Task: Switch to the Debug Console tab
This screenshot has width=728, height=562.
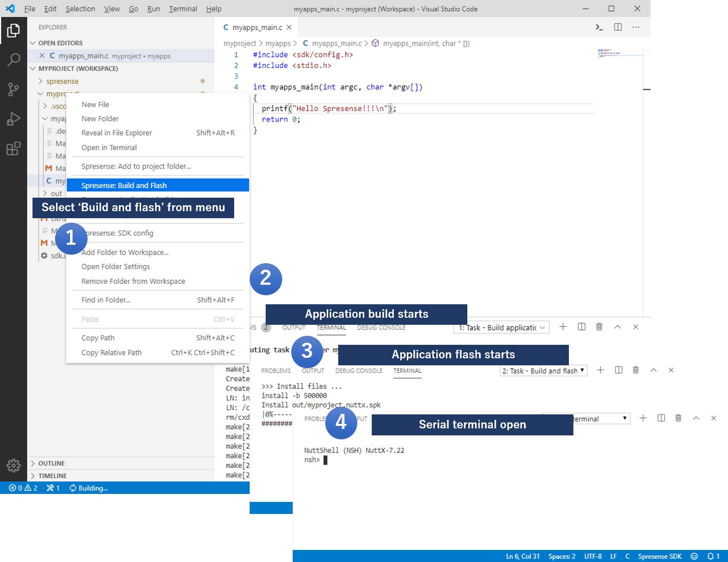Action: [x=359, y=371]
